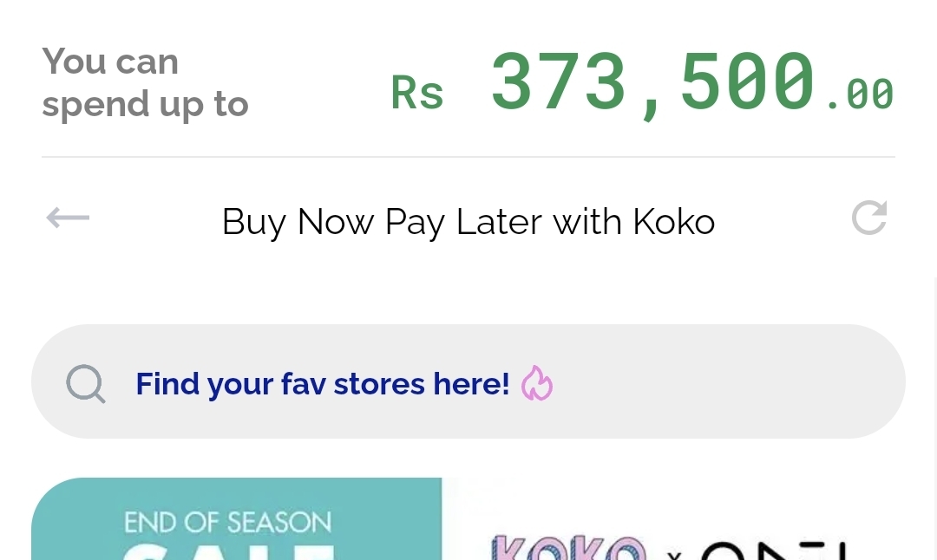The width and height of the screenshot is (937, 560).
Task: Tap the empty right side of search pill
Action: [x=729, y=381]
